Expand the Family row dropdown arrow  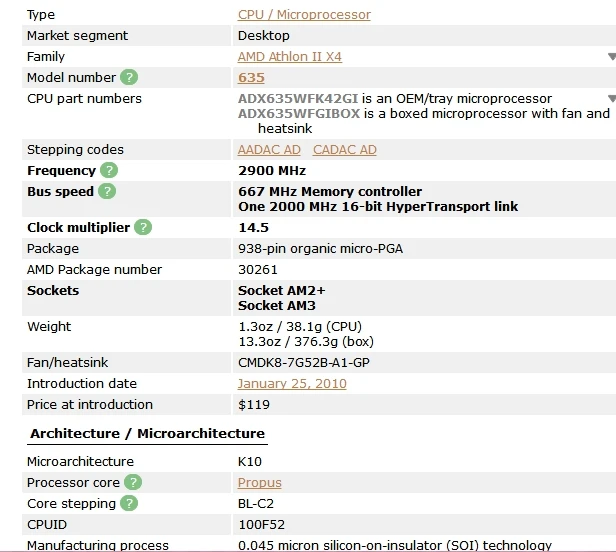[612, 57]
